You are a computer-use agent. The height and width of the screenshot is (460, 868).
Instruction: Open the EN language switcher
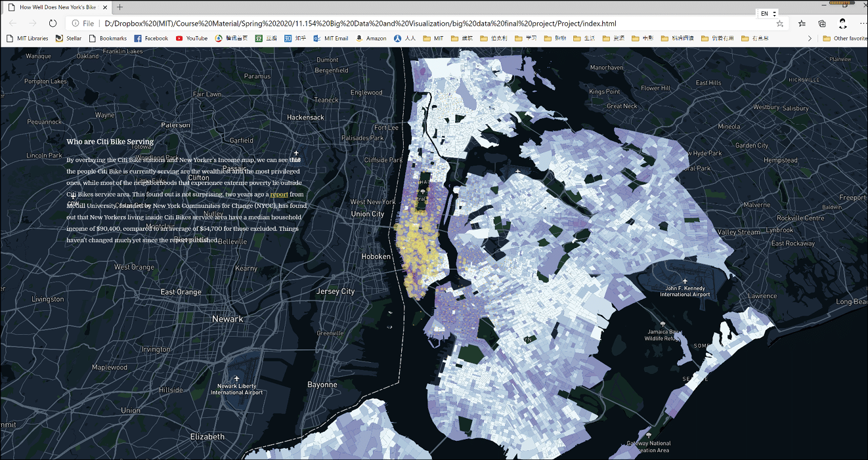pos(768,13)
